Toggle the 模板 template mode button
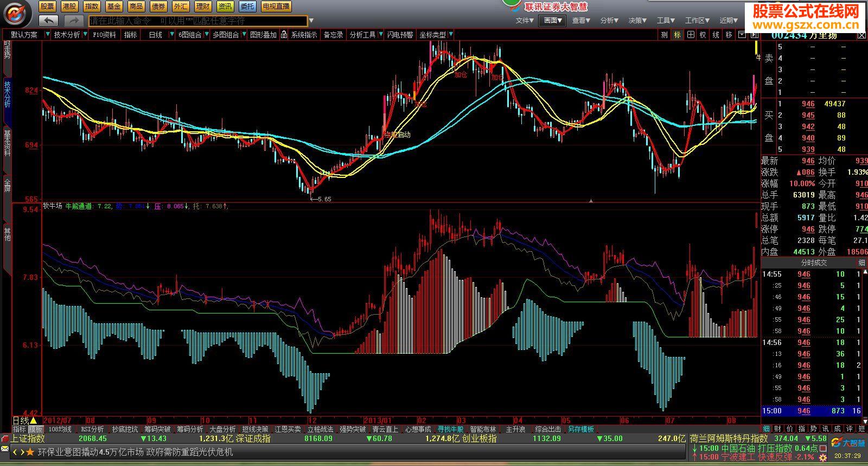The height and width of the screenshot is (466, 868). coord(35,429)
